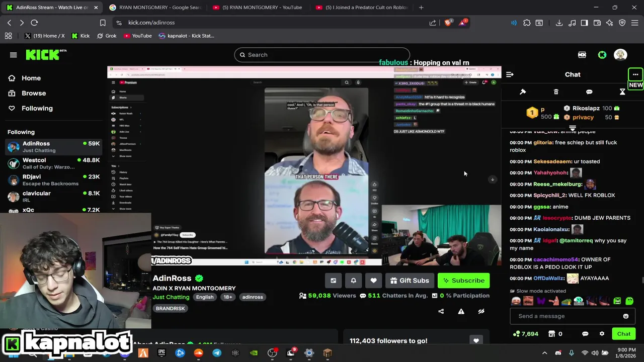This screenshot has height=362, width=644.
Task: Open chat settings gear icon
Action: click(x=602, y=334)
